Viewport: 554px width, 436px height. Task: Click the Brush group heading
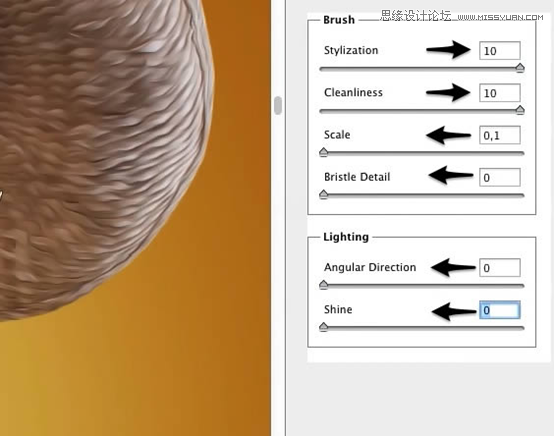coord(339,20)
